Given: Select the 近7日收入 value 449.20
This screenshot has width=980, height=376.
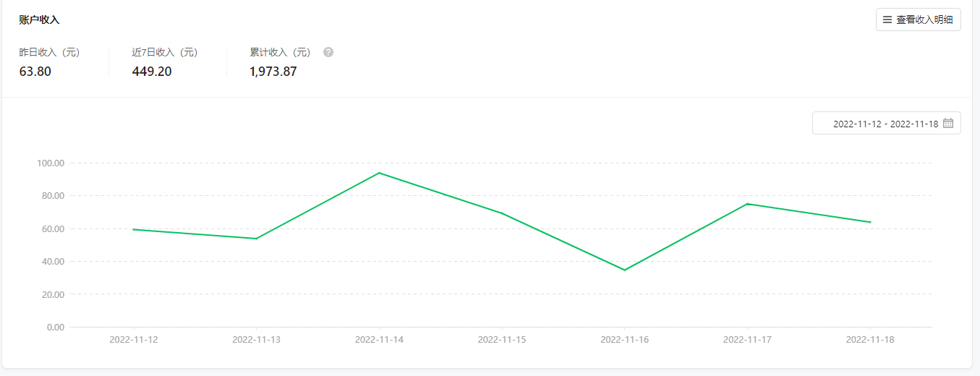Looking at the screenshot, I should pyautogui.click(x=152, y=71).
